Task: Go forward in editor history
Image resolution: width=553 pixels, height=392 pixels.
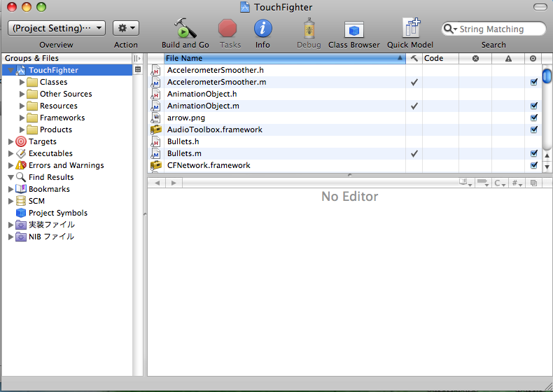Action: click(x=174, y=183)
